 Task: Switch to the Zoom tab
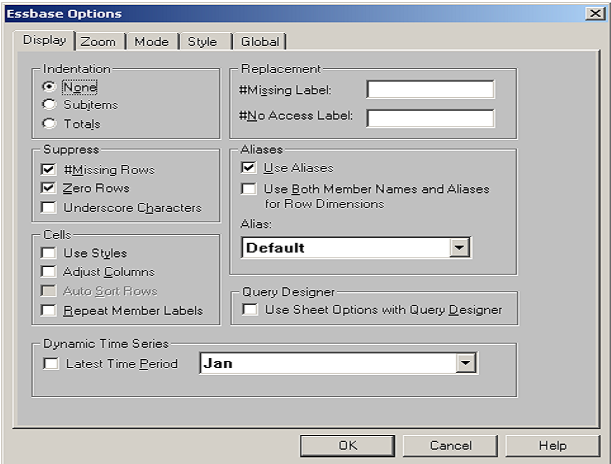98,42
